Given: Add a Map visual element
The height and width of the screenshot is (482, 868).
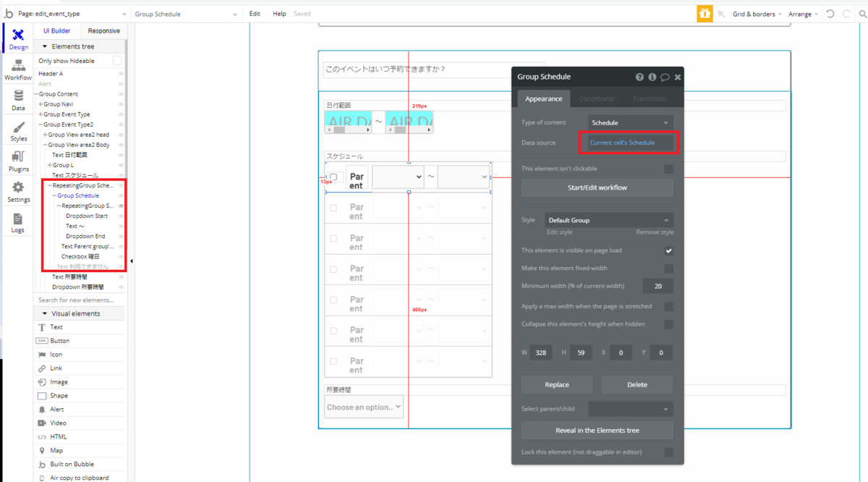Looking at the screenshot, I should [x=80, y=451].
